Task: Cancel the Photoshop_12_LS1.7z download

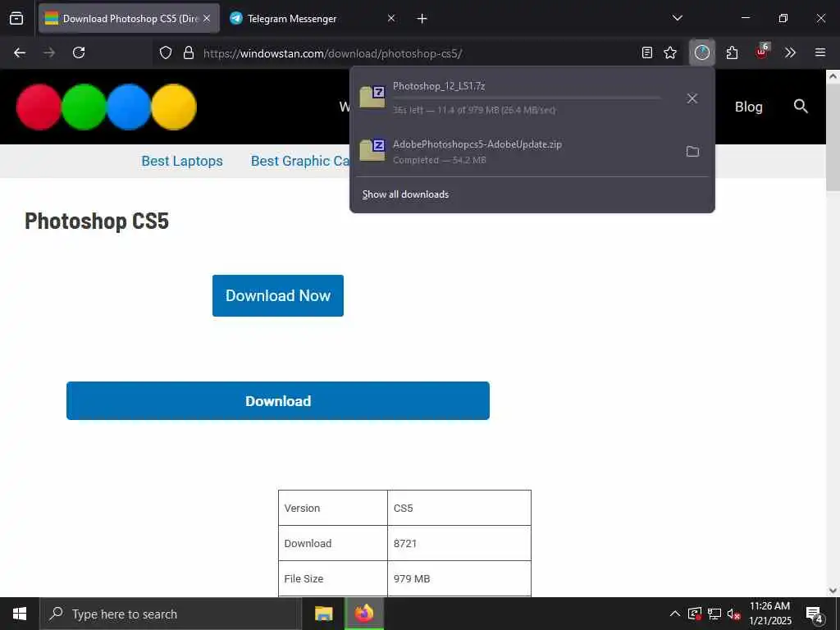Action: coord(692,98)
